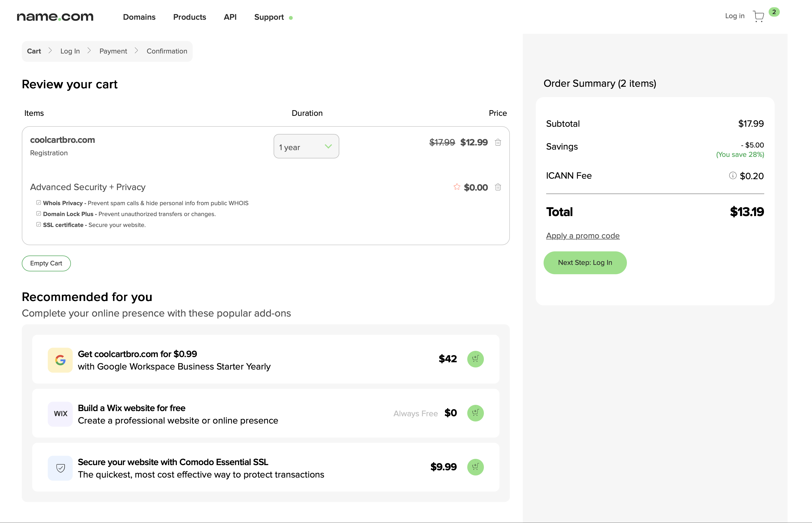Click the name.com logo
Viewport: 812px width, 523px height.
coord(55,17)
